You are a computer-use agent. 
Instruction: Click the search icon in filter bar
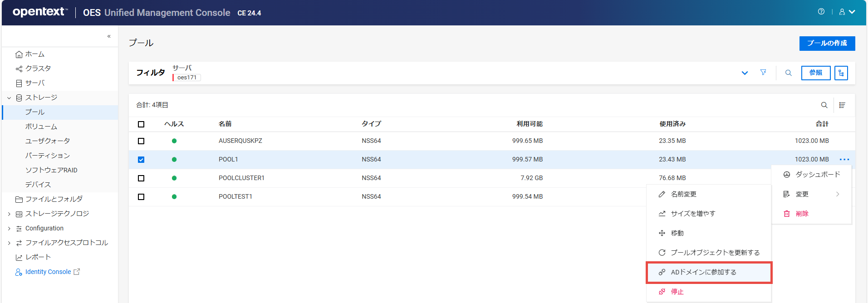coord(789,73)
